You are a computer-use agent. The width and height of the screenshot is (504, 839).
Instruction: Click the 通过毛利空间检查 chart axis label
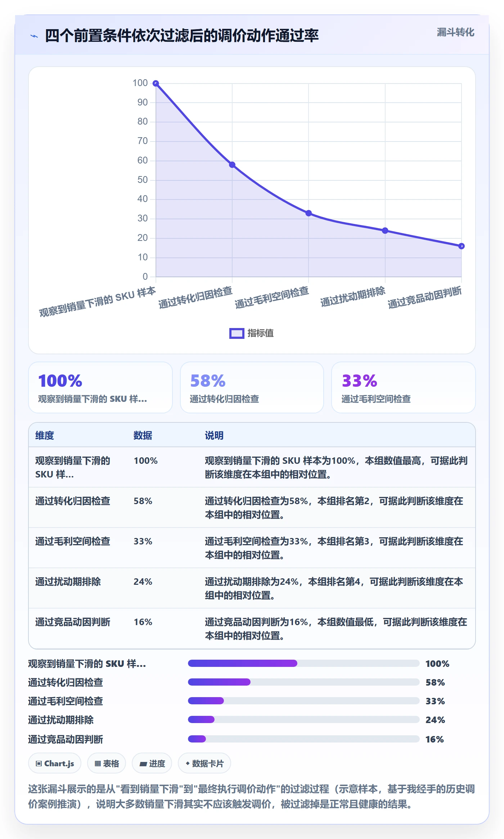pos(272,298)
